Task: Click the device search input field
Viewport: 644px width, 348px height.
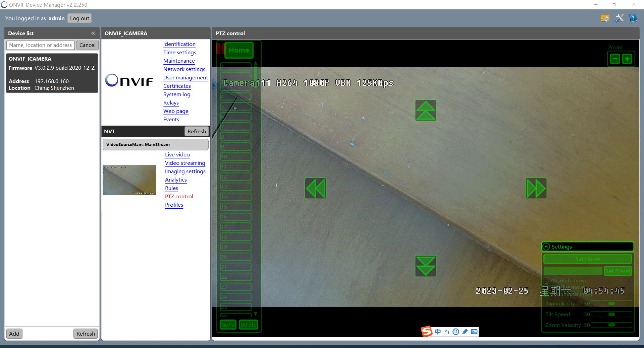Action: (40, 45)
